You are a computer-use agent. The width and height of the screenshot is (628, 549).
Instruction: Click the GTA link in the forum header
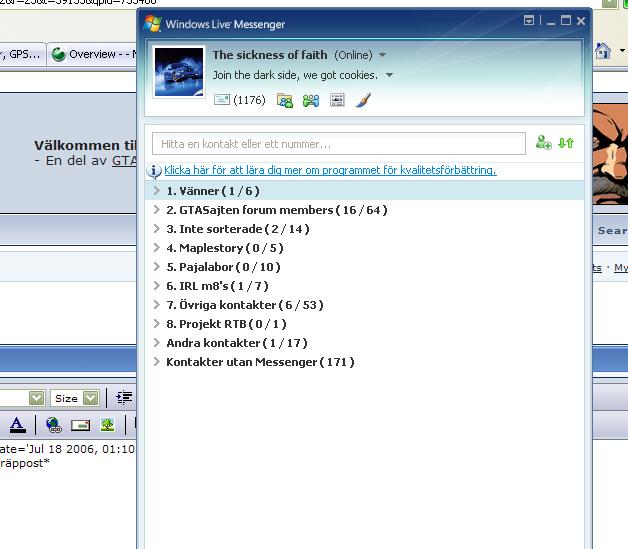click(124, 161)
